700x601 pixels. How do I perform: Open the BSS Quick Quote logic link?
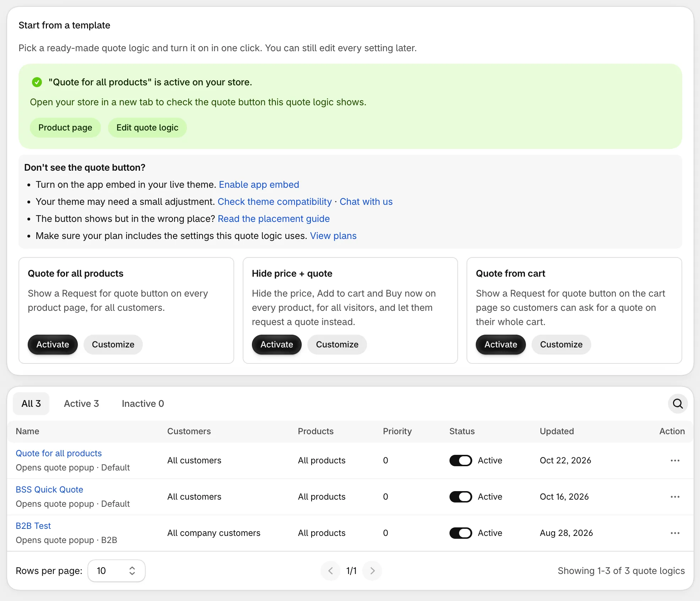[x=49, y=490]
